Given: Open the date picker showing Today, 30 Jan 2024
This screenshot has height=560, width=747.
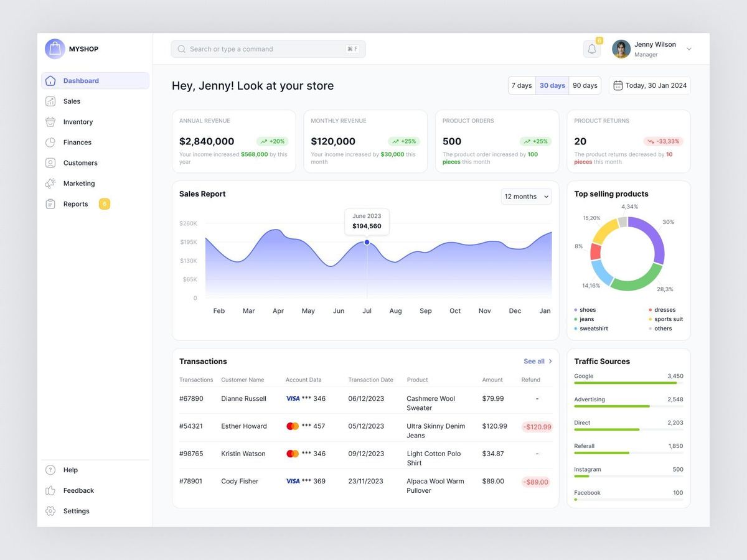Looking at the screenshot, I should [649, 85].
